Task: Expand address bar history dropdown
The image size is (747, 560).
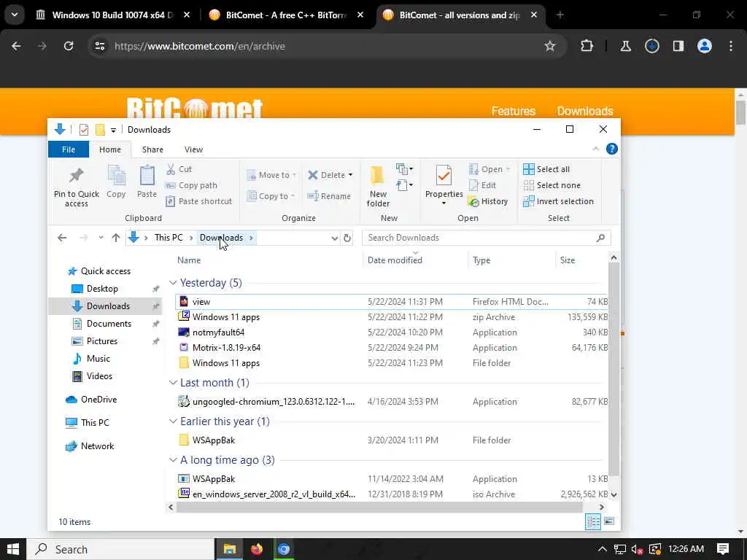Action: click(334, 238)
